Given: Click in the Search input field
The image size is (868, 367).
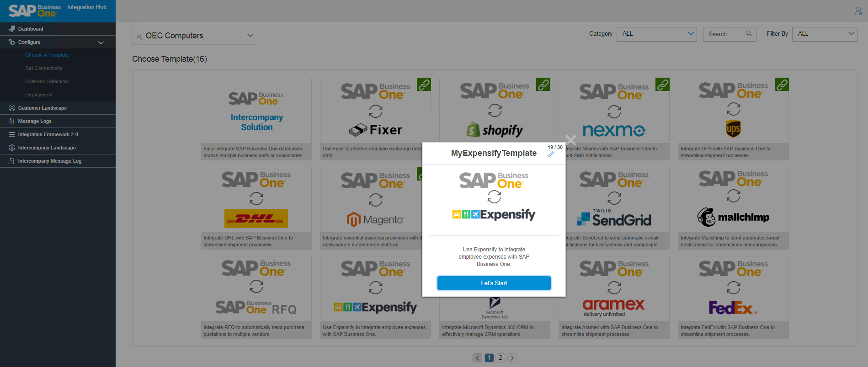Looking at the screenshot, I should coord(724,34).
